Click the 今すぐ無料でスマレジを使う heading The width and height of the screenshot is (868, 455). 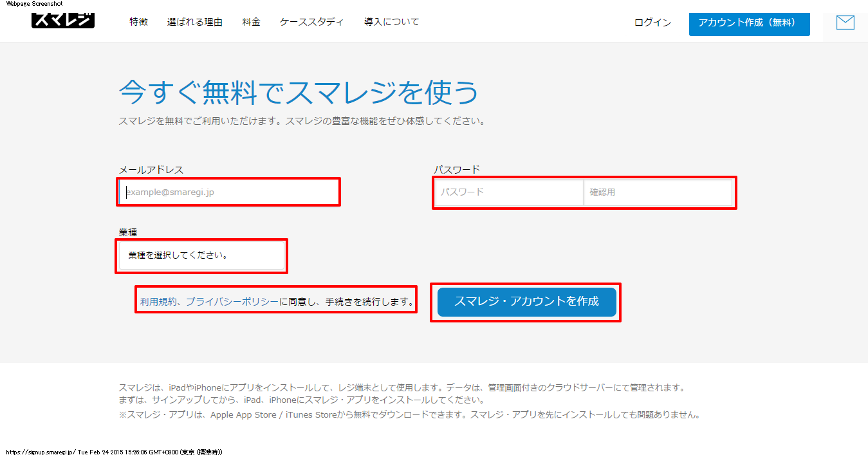(299, 93)
